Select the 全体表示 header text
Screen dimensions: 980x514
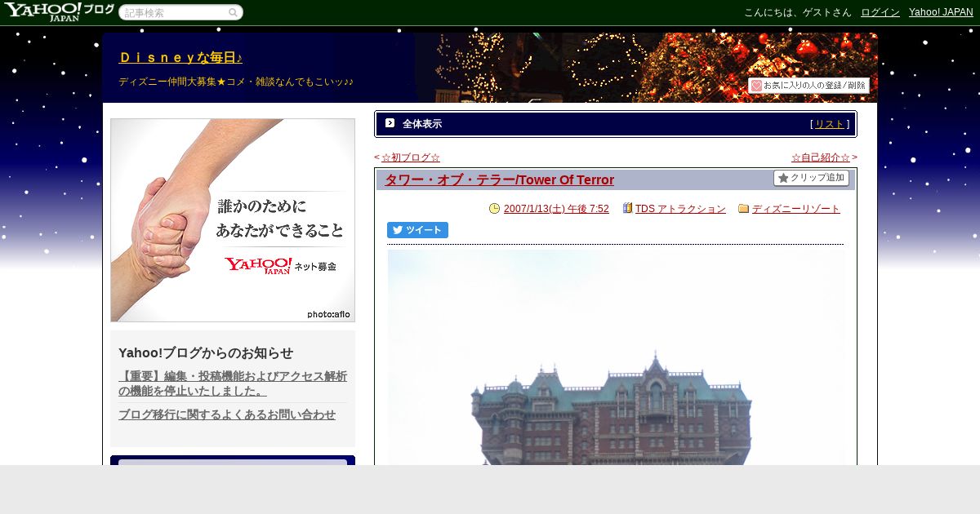pos(422,124)
